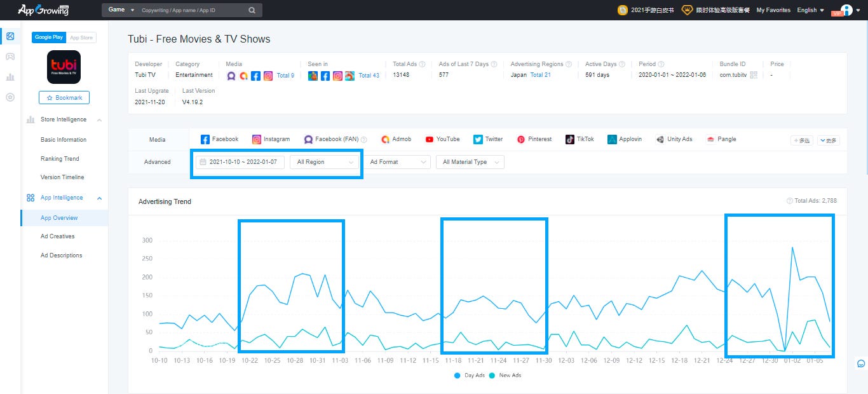Click the Period help icon
This screenshot has width=868, height=394.
[x=661, y=64]
